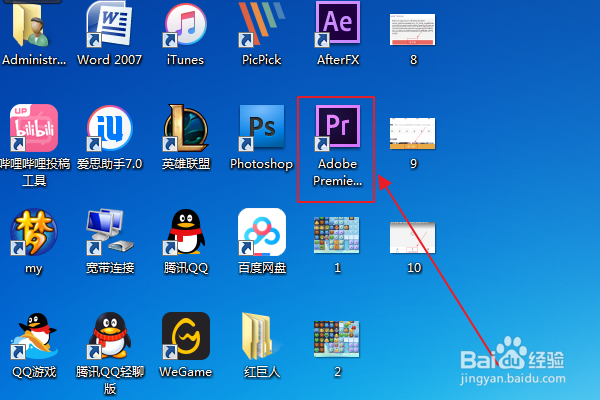Select the image file named 8

(x=412, y=29)
